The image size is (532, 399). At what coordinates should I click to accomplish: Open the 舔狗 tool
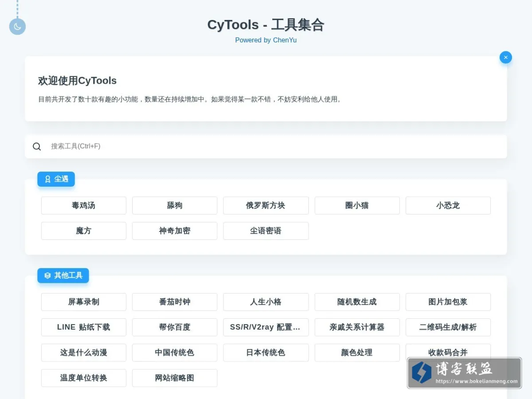pos(175,206)
